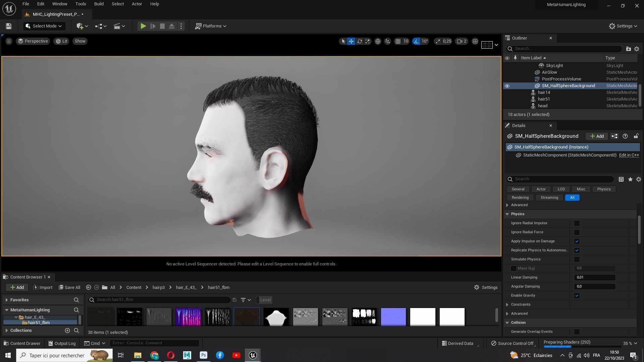Screen dimensions: 644x362
Task: Select the Rendering filter in Details
Action: tap(520, 198)
